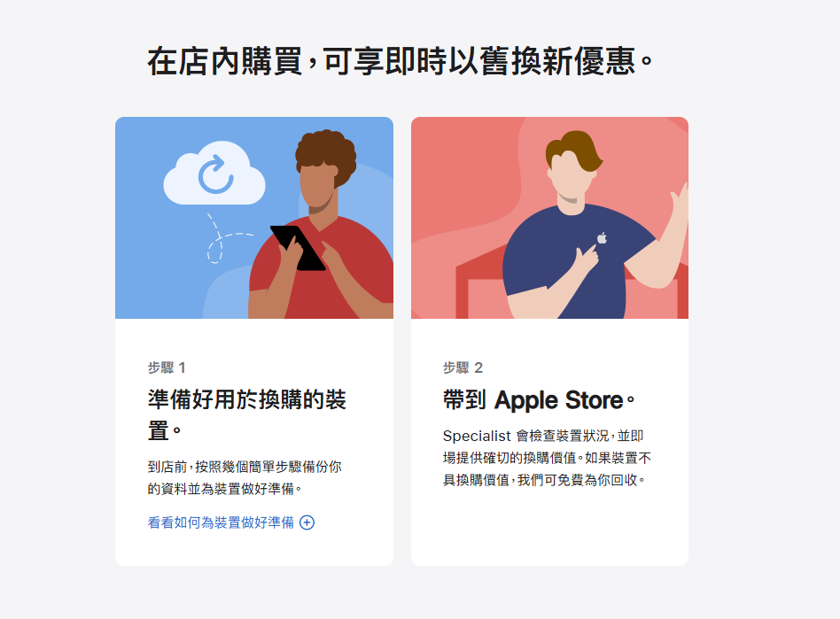Click the step 1 description about backing up data
This screenshot has width=840, height=619.
[245, 477]
